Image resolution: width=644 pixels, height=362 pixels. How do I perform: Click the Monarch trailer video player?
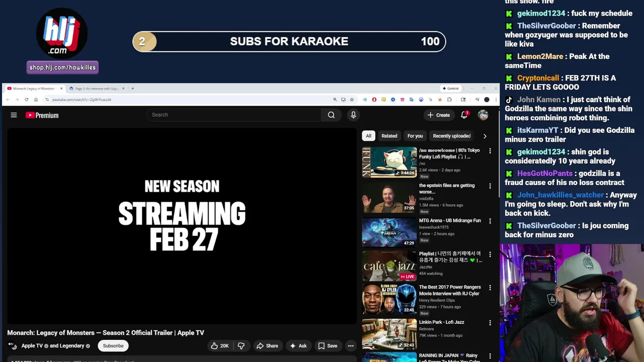(x=182, y=225)
